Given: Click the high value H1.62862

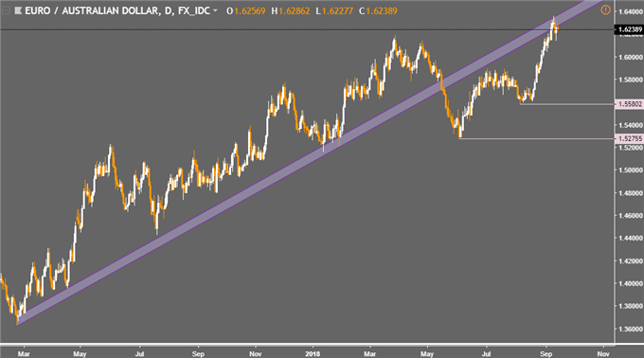Looking at the screenshot, I should click(291, 11).
